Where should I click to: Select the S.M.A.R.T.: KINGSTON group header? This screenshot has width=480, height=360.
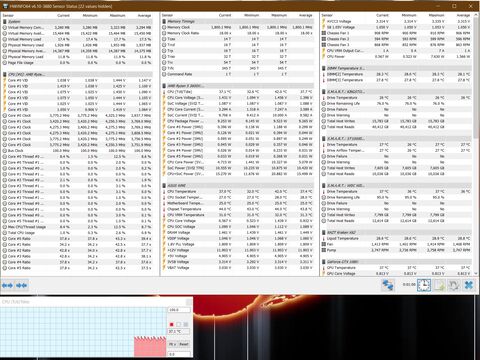coord(397,92)
